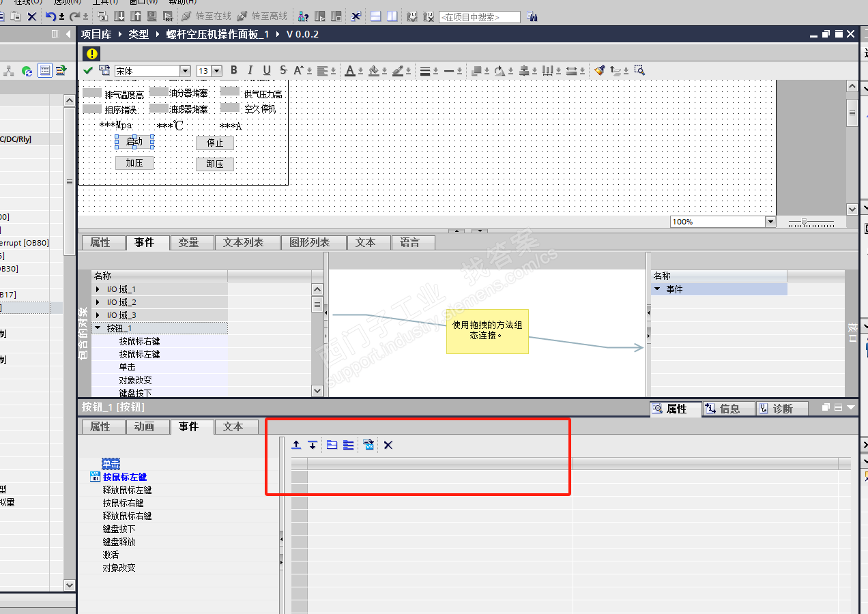Select 激活 event in inspector
This screenshot has height=614, width=868.
(x=111, y=555)
